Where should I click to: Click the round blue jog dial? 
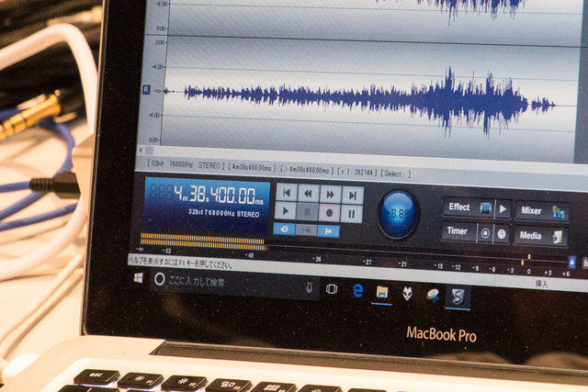[398, 214]
